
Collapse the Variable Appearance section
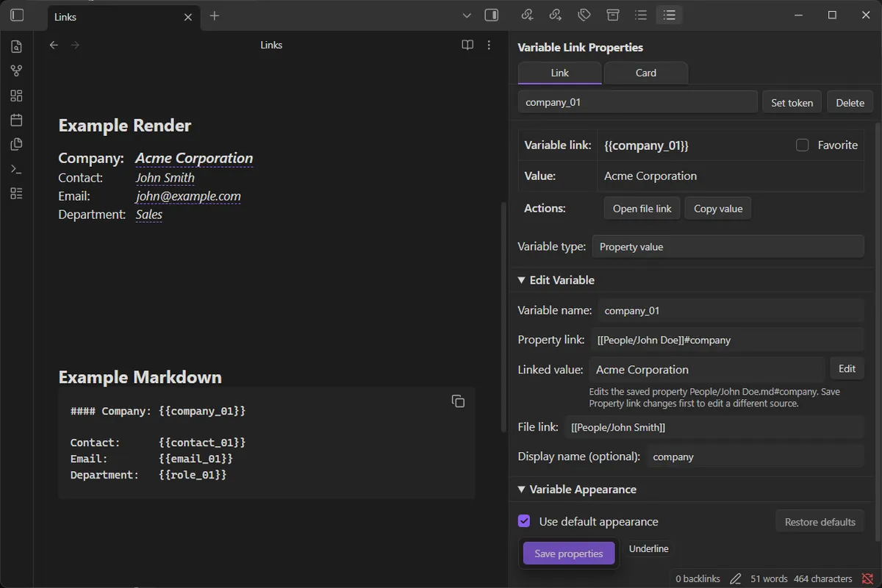click(x=577, y=490)
